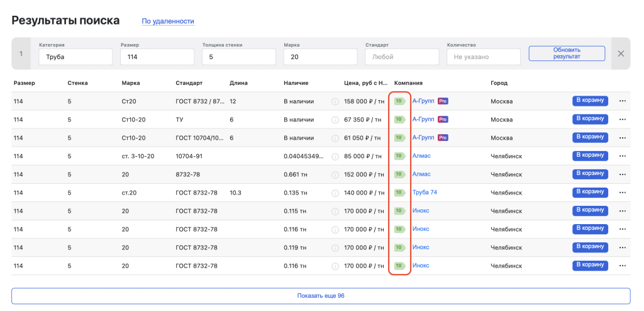
Task: Click info icon in the 0.119 тн row
Action: pos(335,247)
